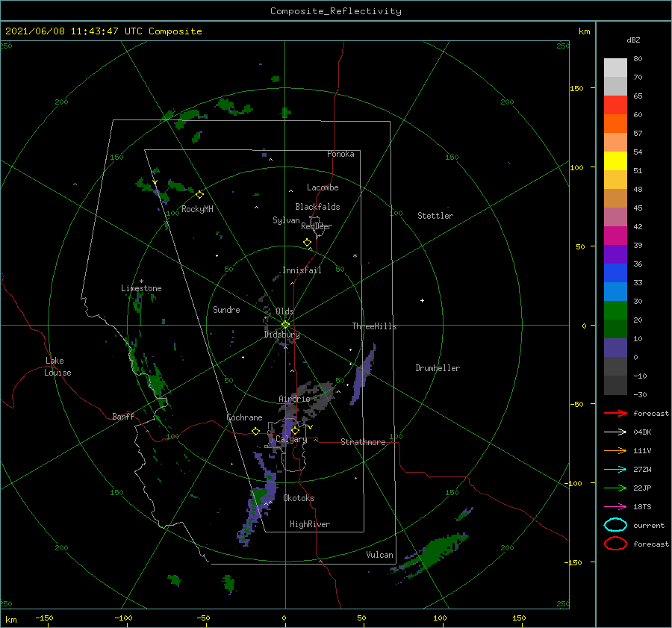Click the HighRiver town label
Viewport: 672px width, 628px height.
coord(310,524)
